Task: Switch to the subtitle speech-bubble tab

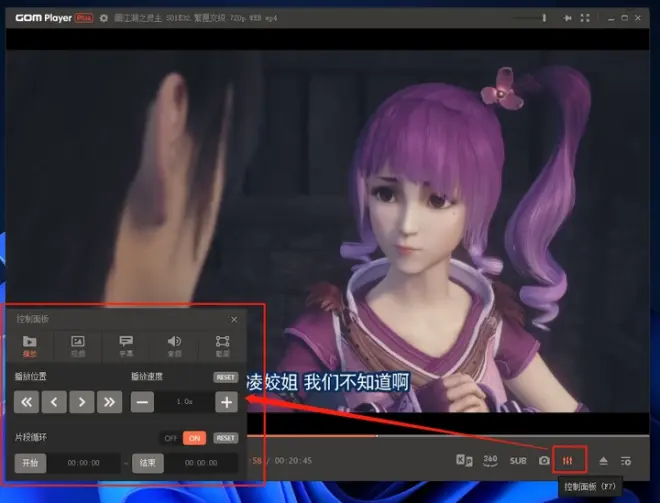Action: pyautogui.click(x=126, y=346)
